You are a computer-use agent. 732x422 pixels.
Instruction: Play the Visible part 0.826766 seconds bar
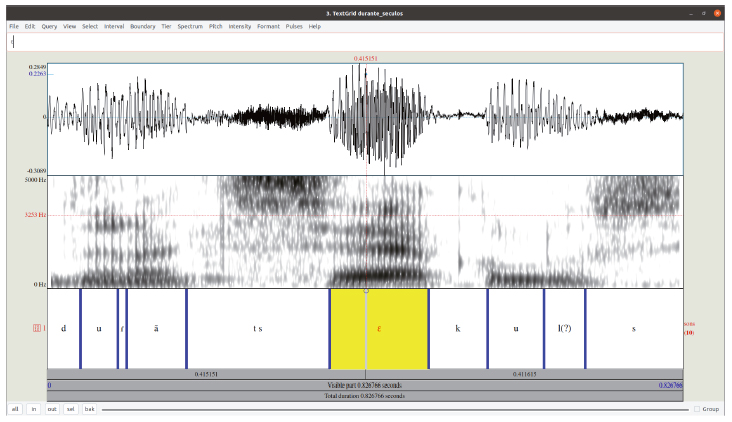coord(366,384)
